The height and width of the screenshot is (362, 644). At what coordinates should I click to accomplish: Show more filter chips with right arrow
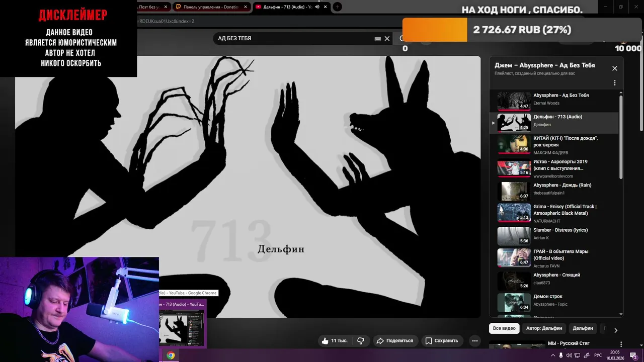coord(615,330)
